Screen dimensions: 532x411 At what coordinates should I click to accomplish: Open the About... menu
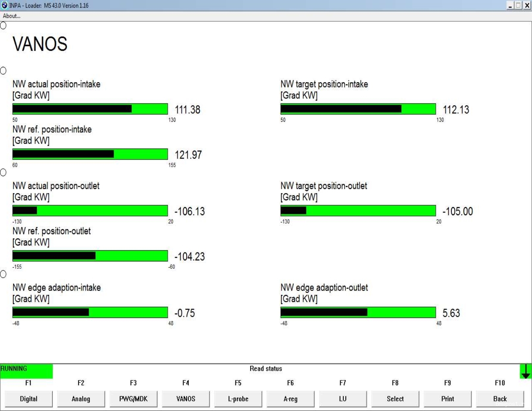[x=12, y=16]
